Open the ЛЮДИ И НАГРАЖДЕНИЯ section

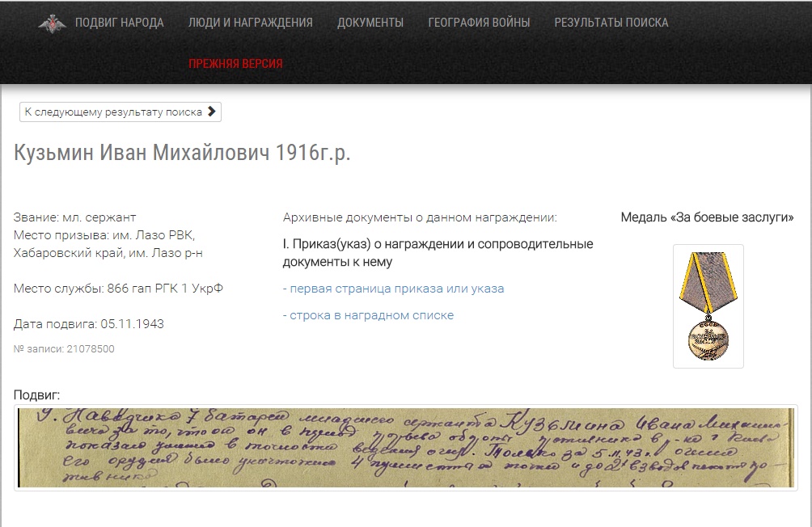click(x=250, y=23)
